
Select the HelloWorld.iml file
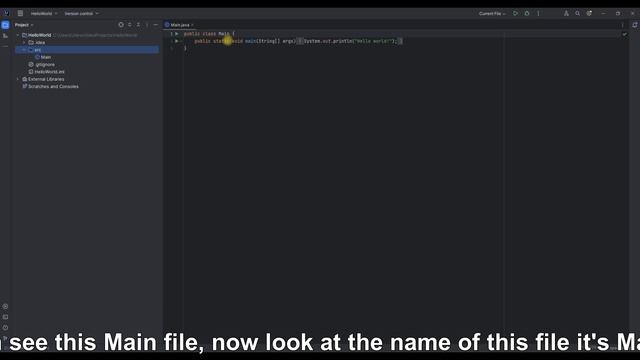[47, 72]
